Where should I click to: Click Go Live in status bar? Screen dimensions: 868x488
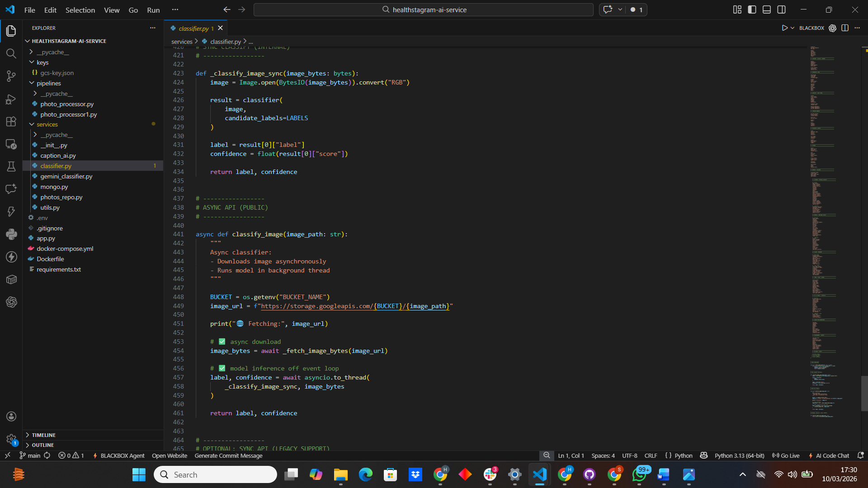pyautogui.click(x=786, y=455)
